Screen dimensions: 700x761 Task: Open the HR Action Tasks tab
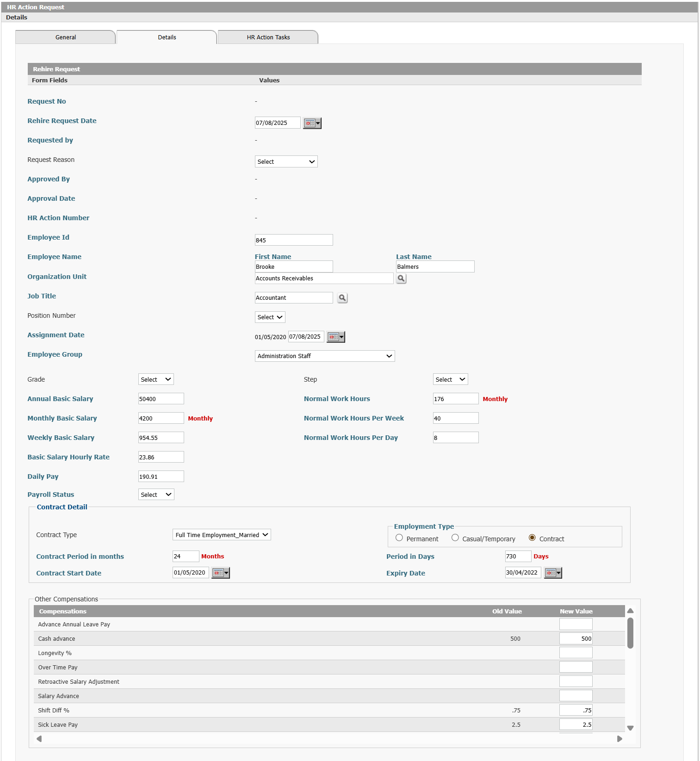pos(268,37)
